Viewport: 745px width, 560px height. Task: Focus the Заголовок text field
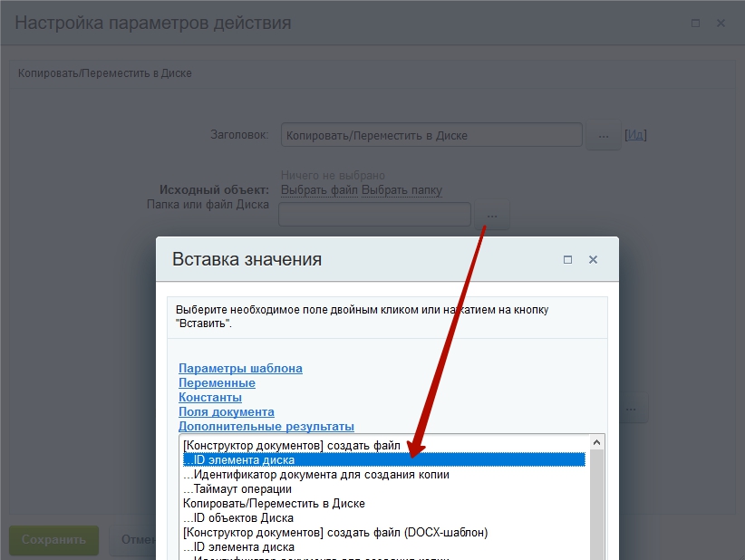click(x=431, y=135)
